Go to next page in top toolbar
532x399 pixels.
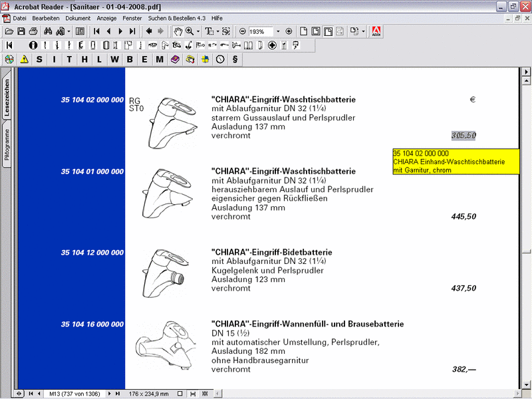coord(120,31)
